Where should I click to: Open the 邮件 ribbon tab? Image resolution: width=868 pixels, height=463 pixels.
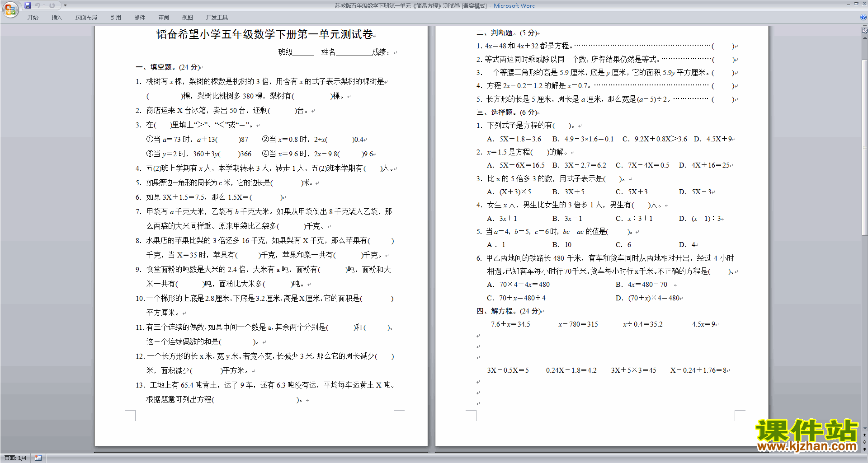[x=140, y=18]
